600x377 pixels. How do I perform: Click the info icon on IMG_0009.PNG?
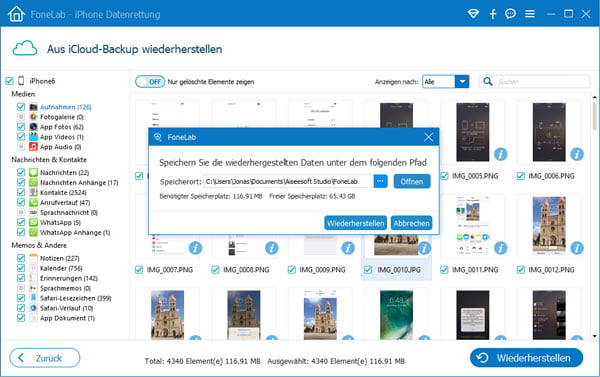coord(348,248)
